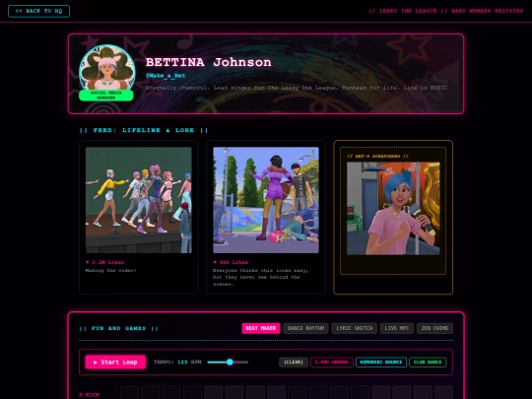Like the post with 984 Likes
The width and height of the screenshot is (532, 399).
[x=231, y=262]
